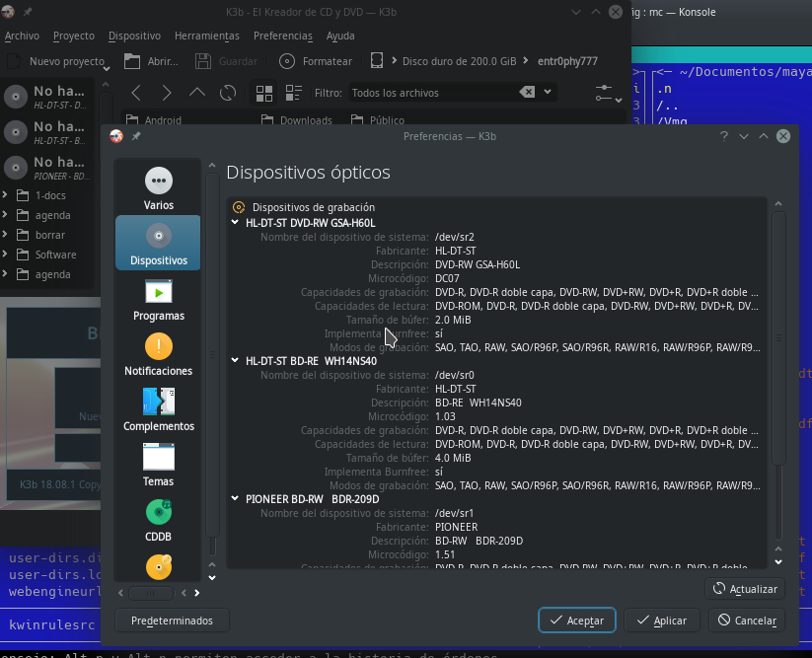The image size is (812, 658).
Task: Open the Filtro dropdown arrow
Action: coord(548,92)
